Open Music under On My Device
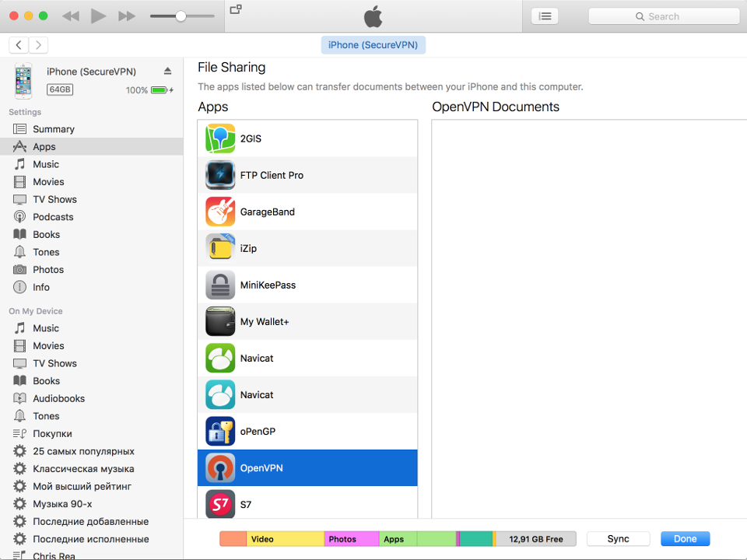The height and width of the screenshot is (560, 747). (92, 328)
